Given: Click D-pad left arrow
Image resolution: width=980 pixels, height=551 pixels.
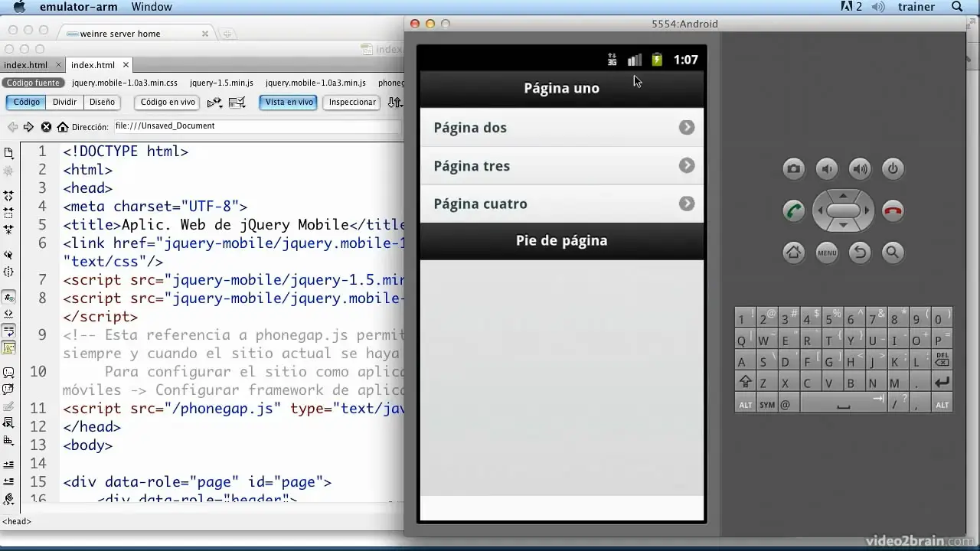Looking at the screenshot, I should [820, 210].
